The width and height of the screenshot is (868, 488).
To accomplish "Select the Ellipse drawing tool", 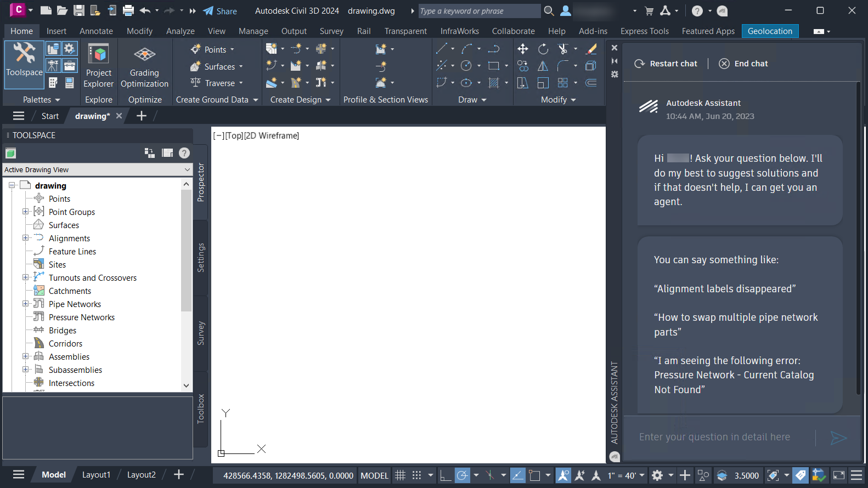I will [x=466, y=83].
